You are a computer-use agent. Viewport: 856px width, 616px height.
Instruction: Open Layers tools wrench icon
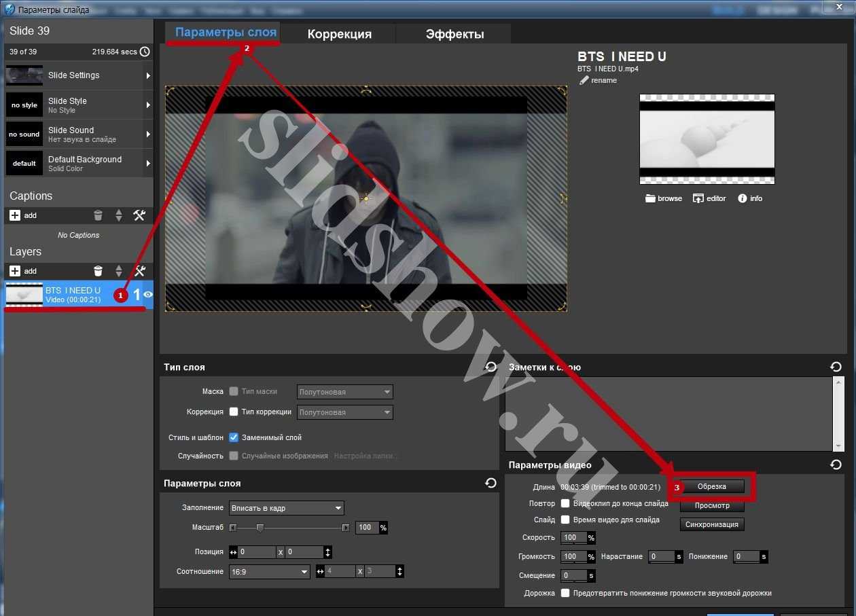[139, 271]
